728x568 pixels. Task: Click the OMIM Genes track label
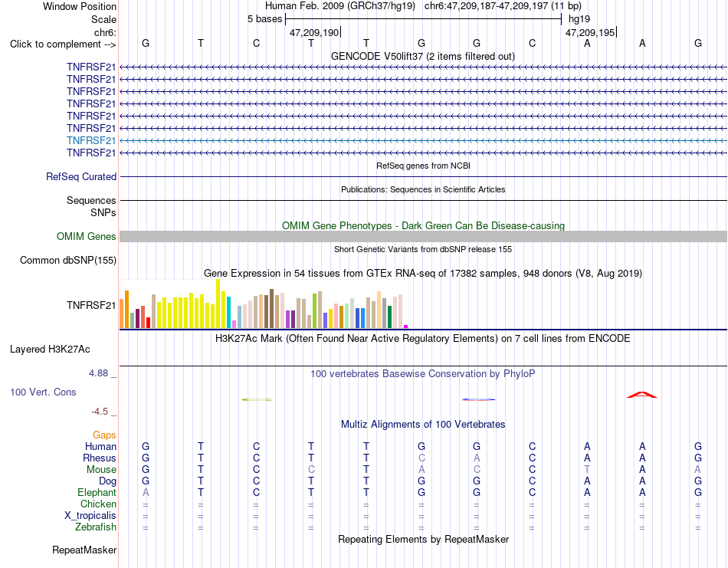(x=86, y=236)
